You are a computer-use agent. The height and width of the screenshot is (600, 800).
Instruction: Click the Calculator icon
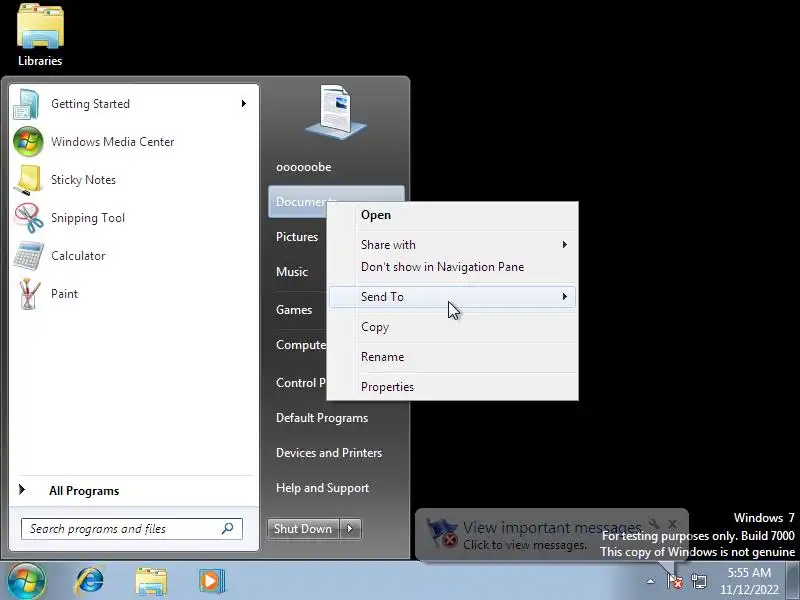click(29, 256)
